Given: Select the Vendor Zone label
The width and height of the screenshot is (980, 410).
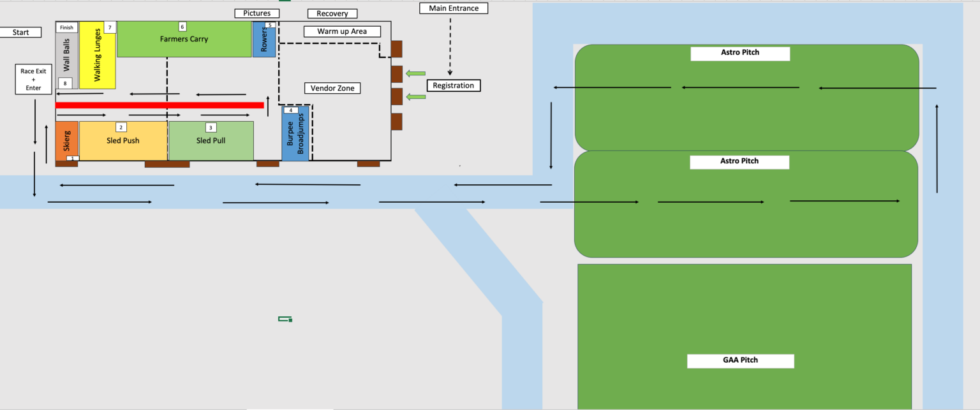Looking at the screenshot, I should 332,87.
